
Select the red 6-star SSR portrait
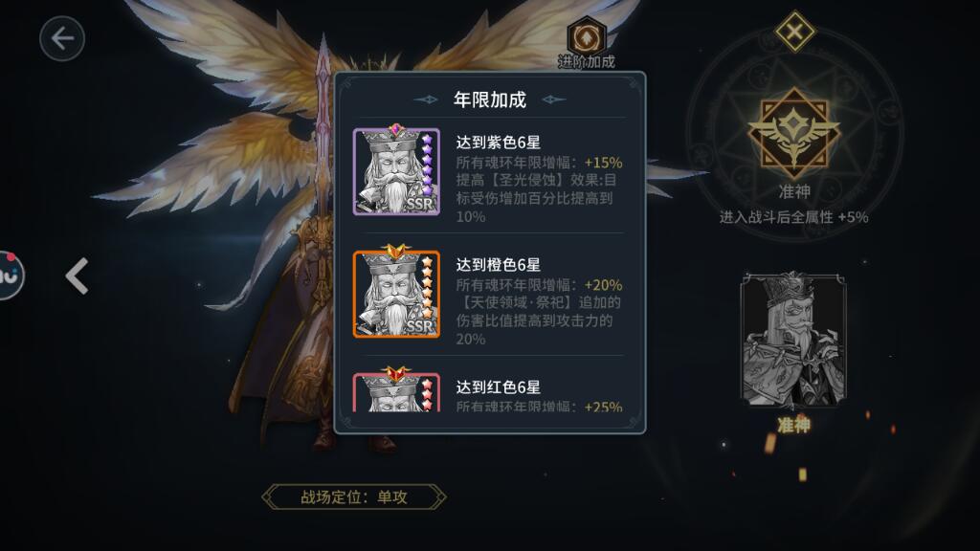(x=396, y=391)
